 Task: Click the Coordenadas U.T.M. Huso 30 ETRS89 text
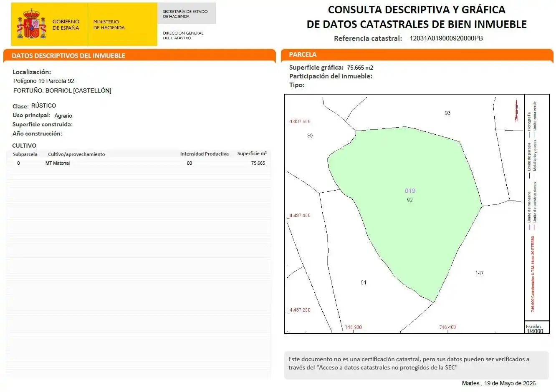click(533, 274)
